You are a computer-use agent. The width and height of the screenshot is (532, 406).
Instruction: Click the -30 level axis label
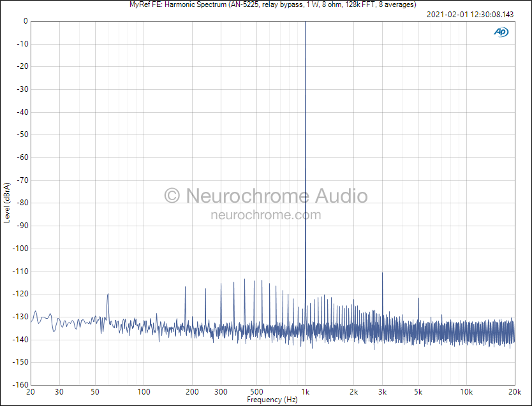point(22,89)
